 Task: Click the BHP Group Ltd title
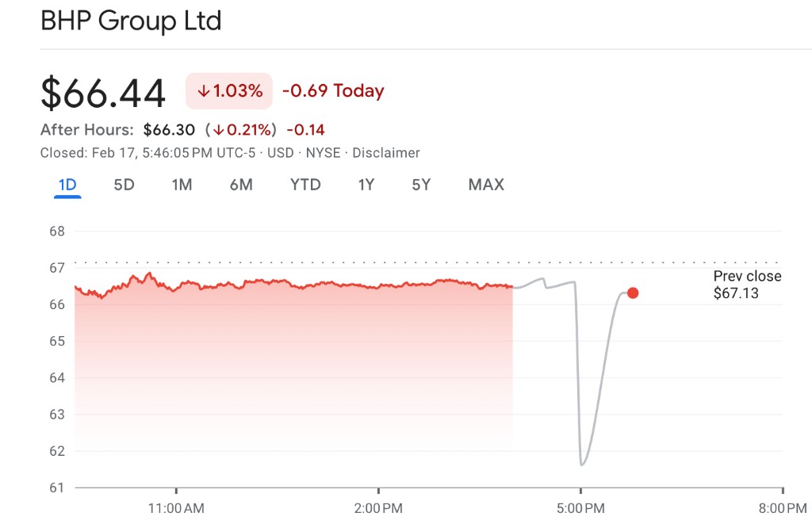click(x=131, y=21)
